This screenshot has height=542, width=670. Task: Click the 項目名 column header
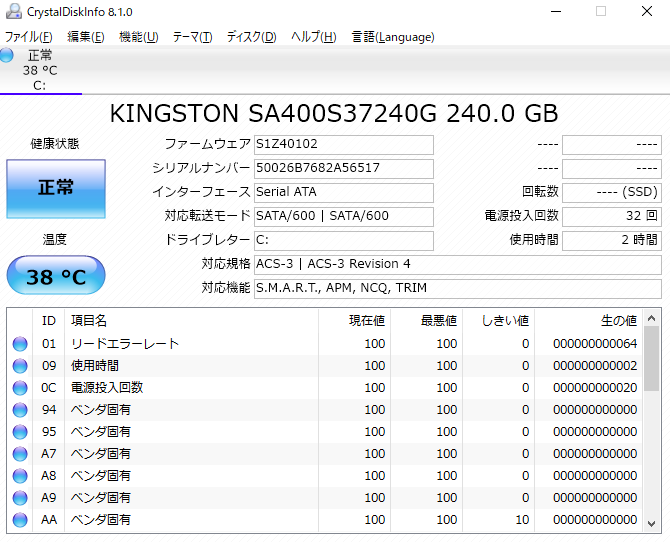tap(191, 321)
